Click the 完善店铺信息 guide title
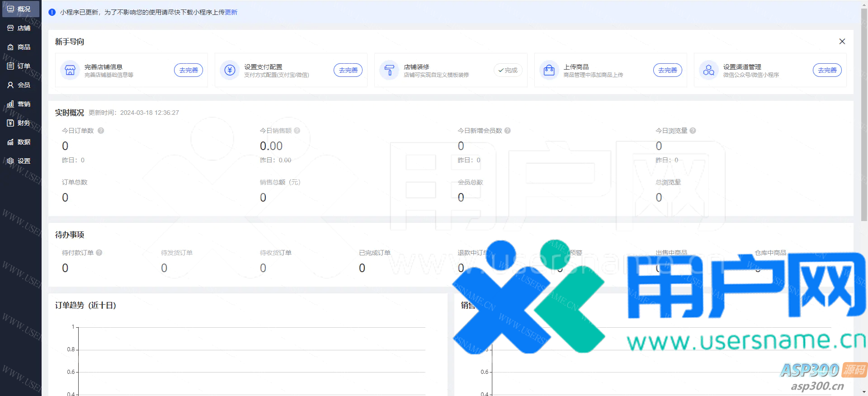The image size is (868, 396). coord(104,67)
